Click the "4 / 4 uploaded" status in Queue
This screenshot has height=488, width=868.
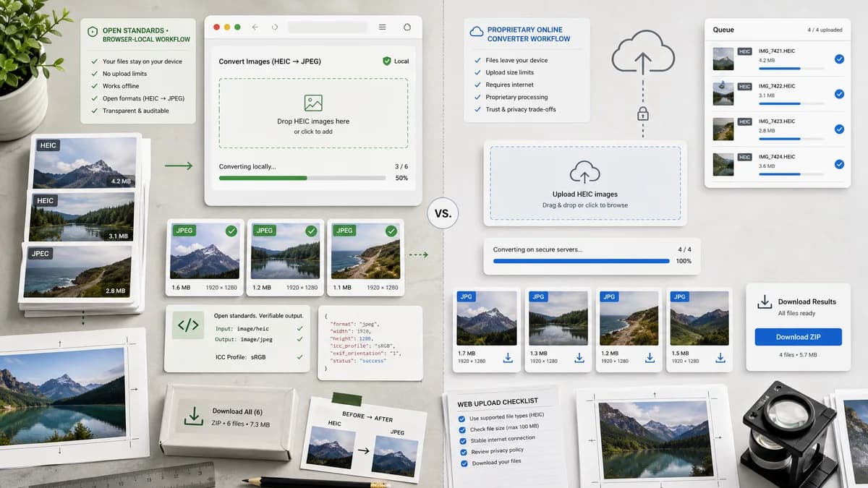[x=825, y=30]
